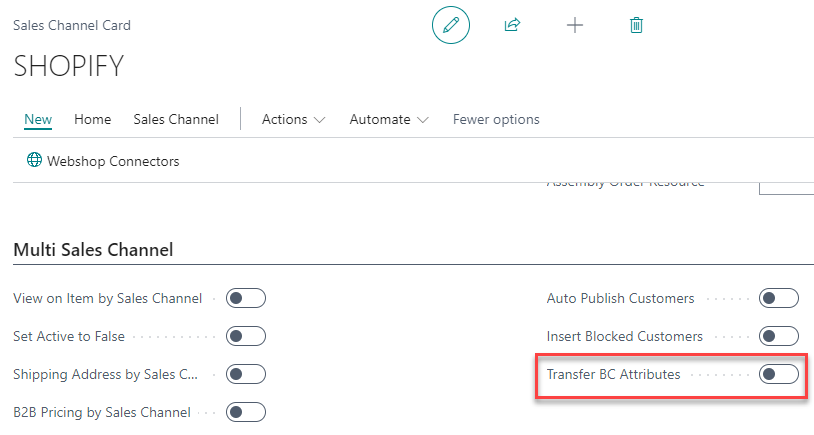Screen dimensions: 814x435
Task: Click the B2B Pricing by Sales Channel label
Action: tap(102, 412)
